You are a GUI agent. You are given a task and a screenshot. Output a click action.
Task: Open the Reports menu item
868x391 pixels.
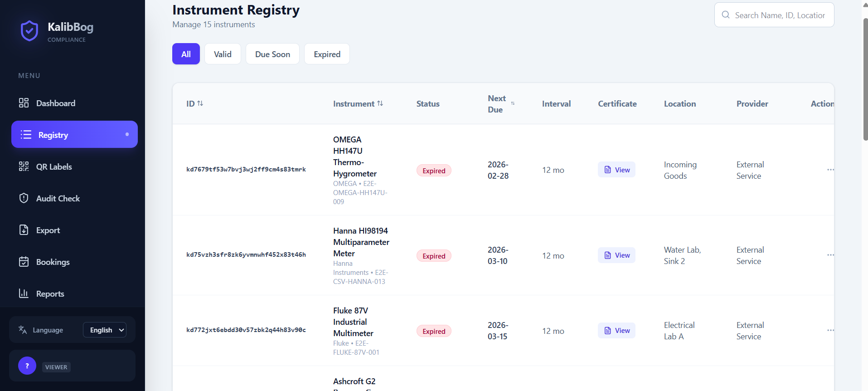(74, 293)
